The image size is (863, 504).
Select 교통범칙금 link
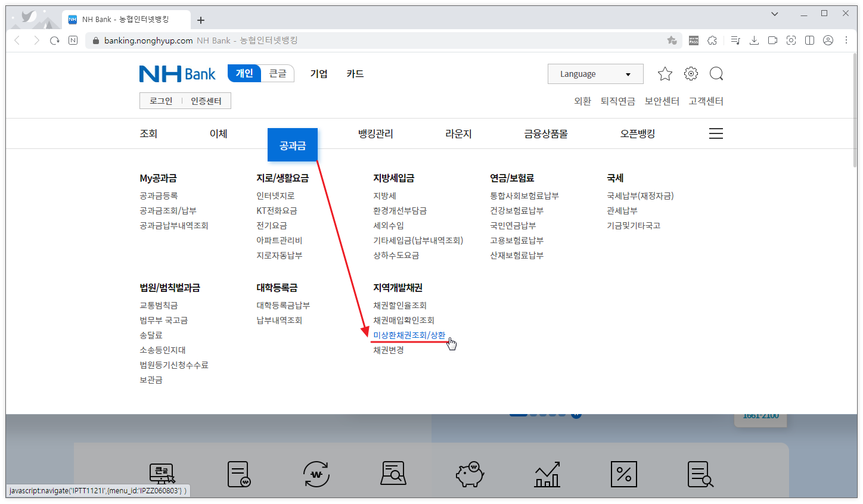pos(159,306)
